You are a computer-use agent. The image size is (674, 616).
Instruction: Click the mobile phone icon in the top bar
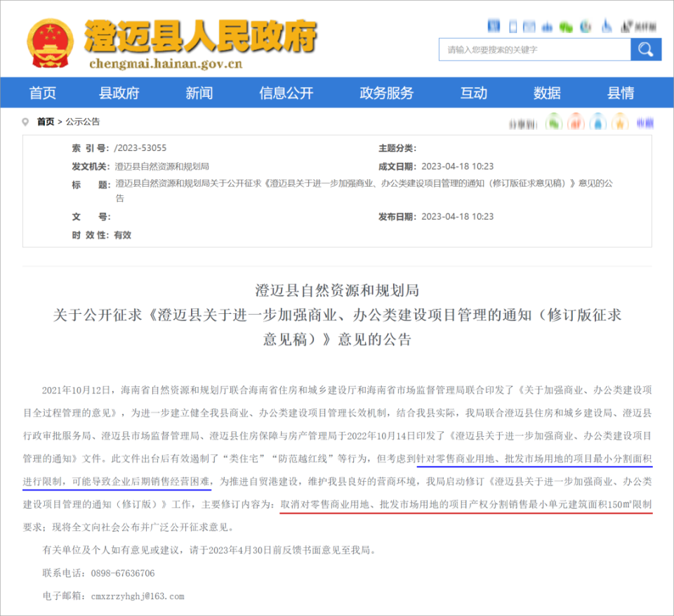point(513,27)
